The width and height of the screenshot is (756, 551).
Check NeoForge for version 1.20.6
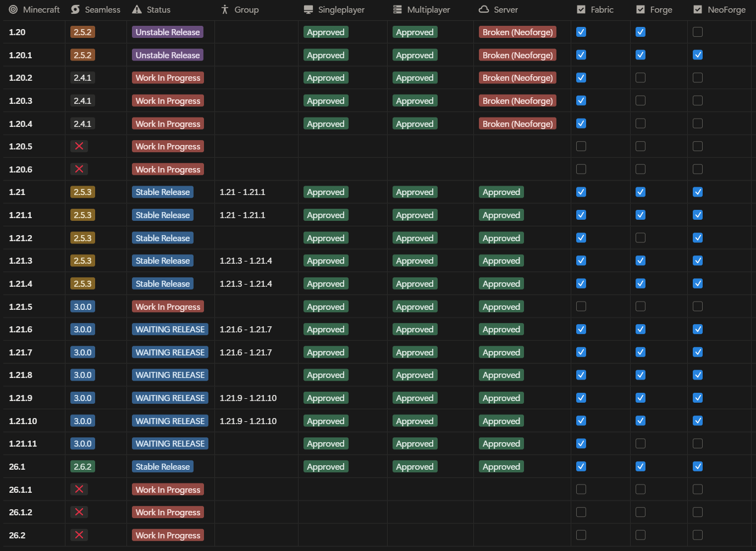(x=698, y=169)
